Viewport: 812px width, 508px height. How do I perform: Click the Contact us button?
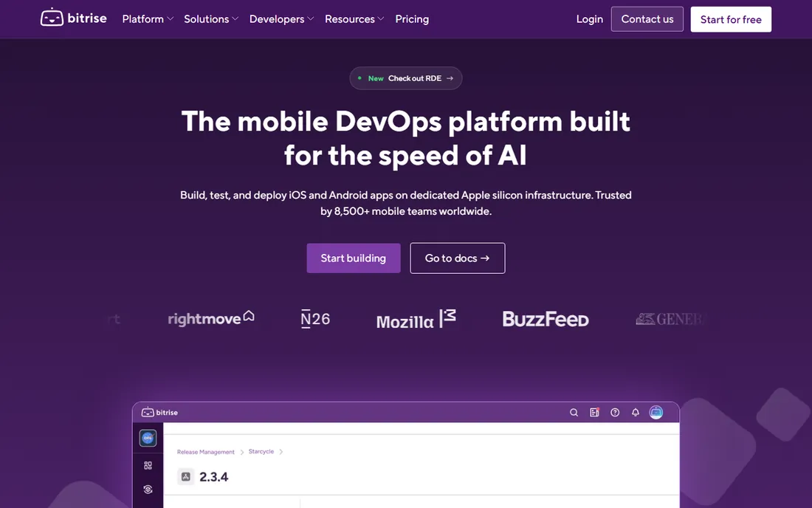point(647,19)
